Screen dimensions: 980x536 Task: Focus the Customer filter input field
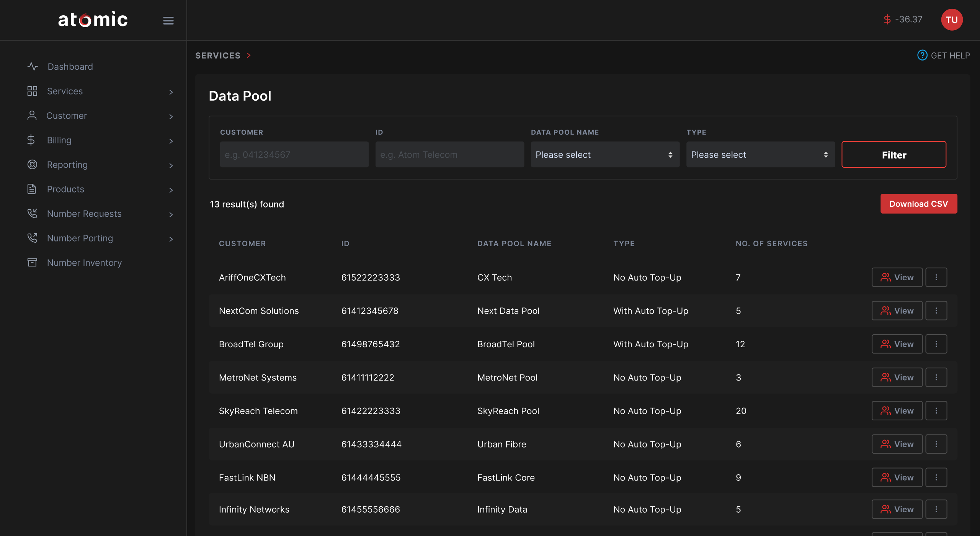(294, 155)
